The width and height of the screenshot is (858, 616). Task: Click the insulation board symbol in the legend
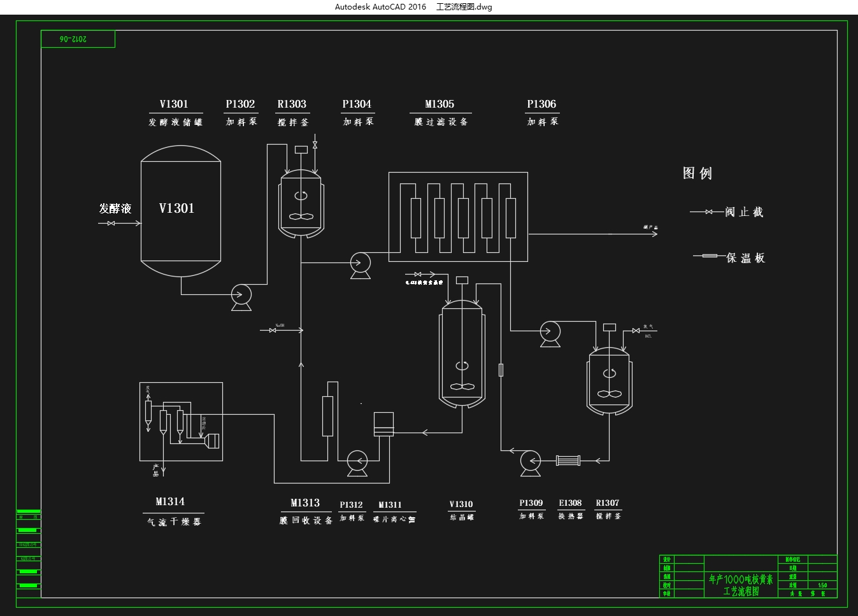coord(710,256)
